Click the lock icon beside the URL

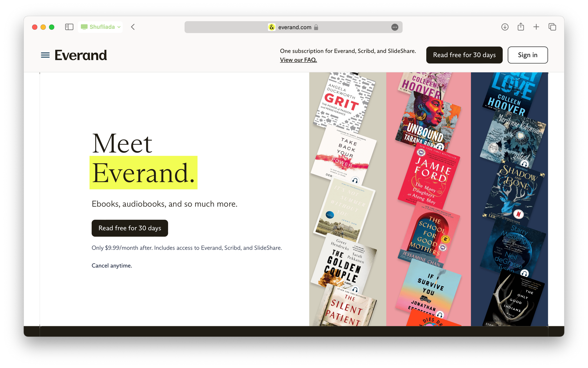click(316, 27)
